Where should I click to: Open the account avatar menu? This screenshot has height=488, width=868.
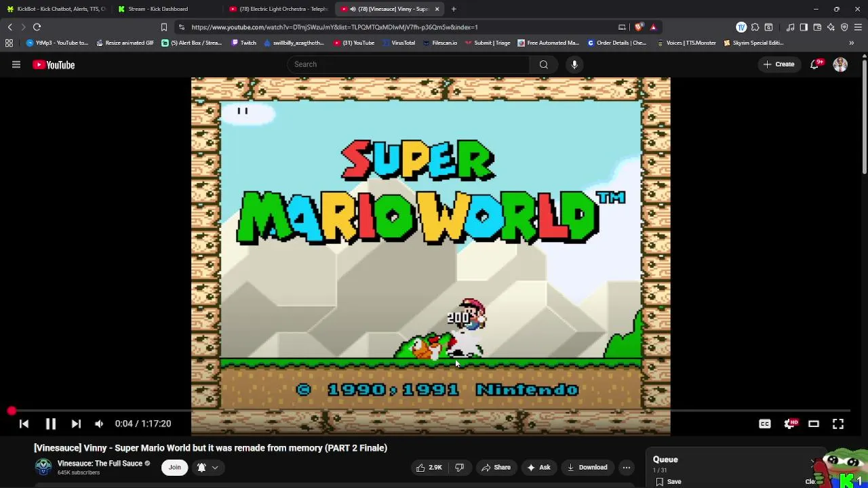[x=840, y=64]
